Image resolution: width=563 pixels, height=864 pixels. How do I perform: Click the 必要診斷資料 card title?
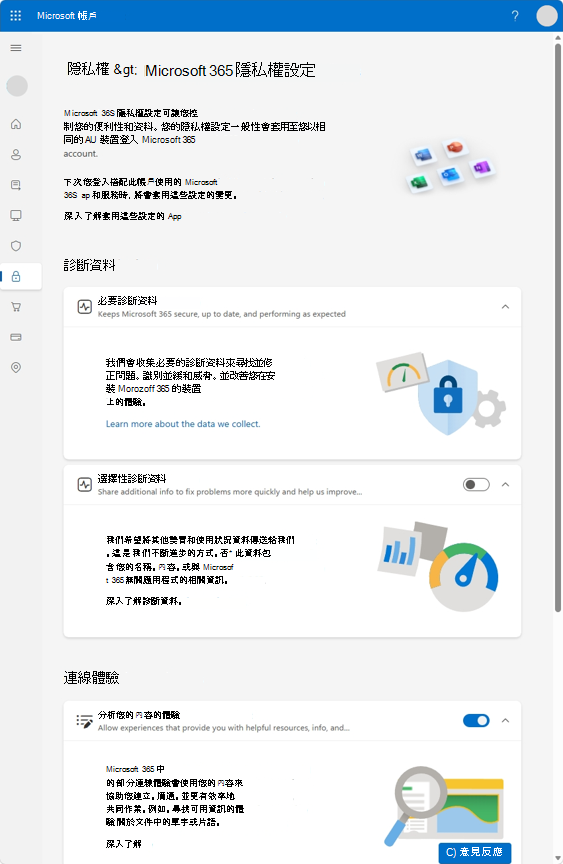(127, 301)
